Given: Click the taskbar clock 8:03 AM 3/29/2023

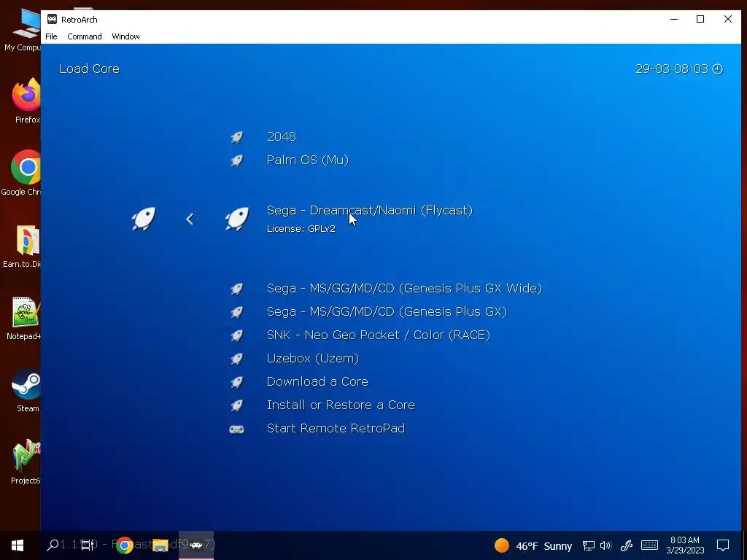Looking at the screenshot, I should (685, 545).
